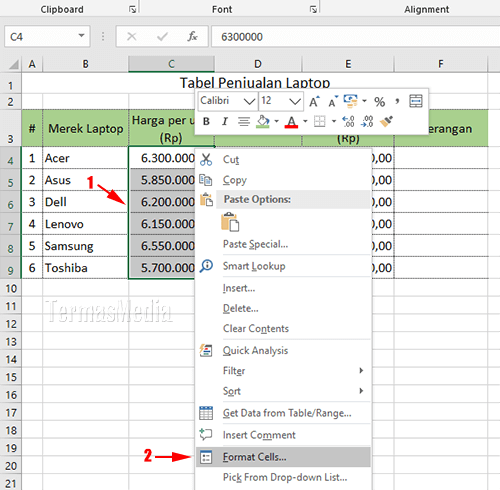Screen dimensions: 500x490
Task: Click the Accounting Number Format icon
Action: tap(350, 101)
